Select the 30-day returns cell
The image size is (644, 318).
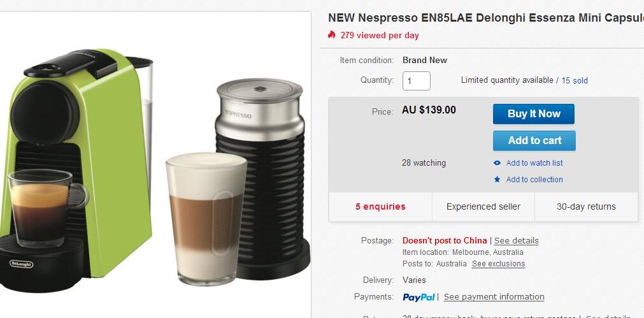point(586,206)
